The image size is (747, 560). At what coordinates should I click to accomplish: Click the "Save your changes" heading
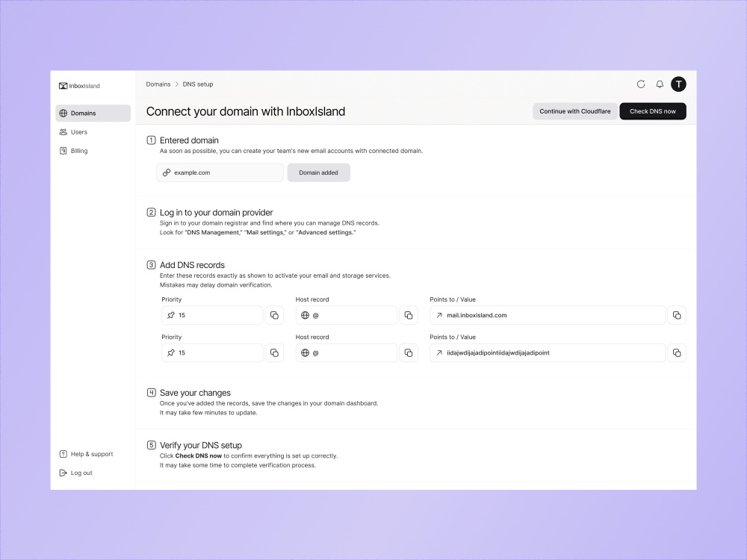click(x=195, y=393)
